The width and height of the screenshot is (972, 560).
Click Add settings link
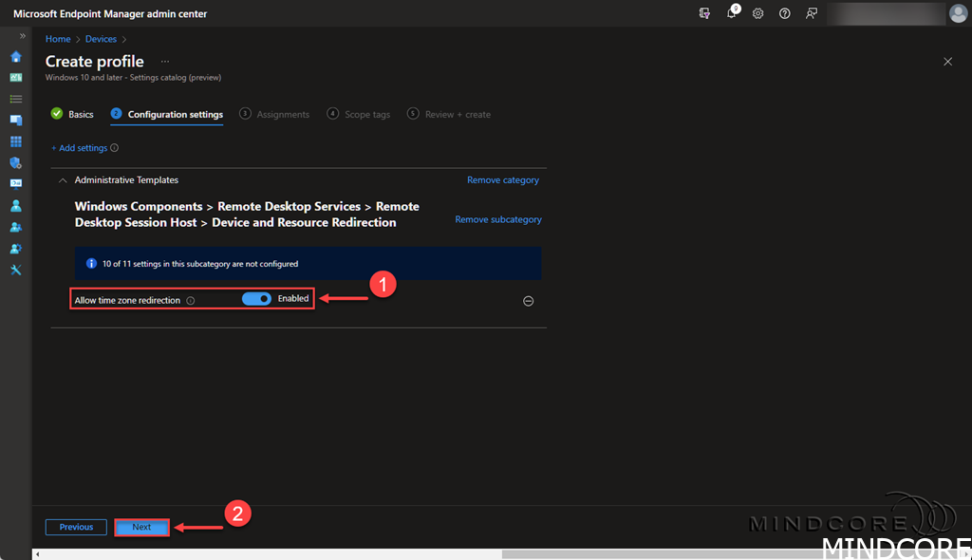pyautogui.click(x=79, y=148)
